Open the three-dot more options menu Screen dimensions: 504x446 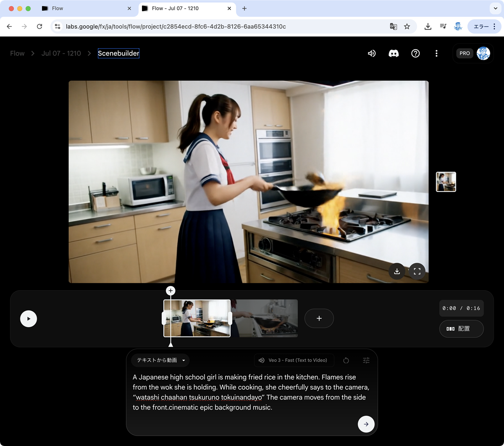point(436,53)
